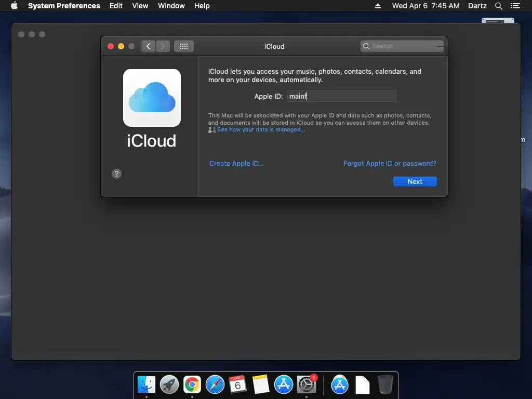Image resolution: width=532 pixels, height=399 pixels.
Task: Minimize the iCloud window with yellow button
Action: point(121,46)
